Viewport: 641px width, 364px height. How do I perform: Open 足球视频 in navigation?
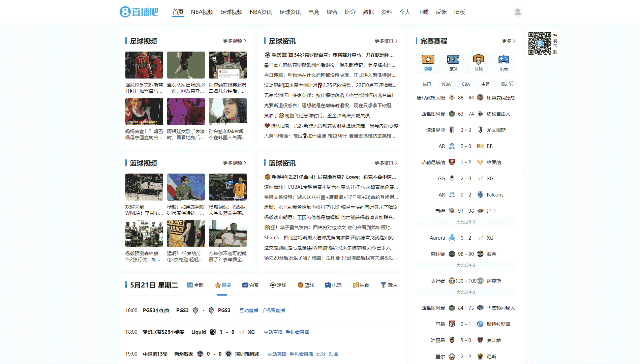pos(232,12)
